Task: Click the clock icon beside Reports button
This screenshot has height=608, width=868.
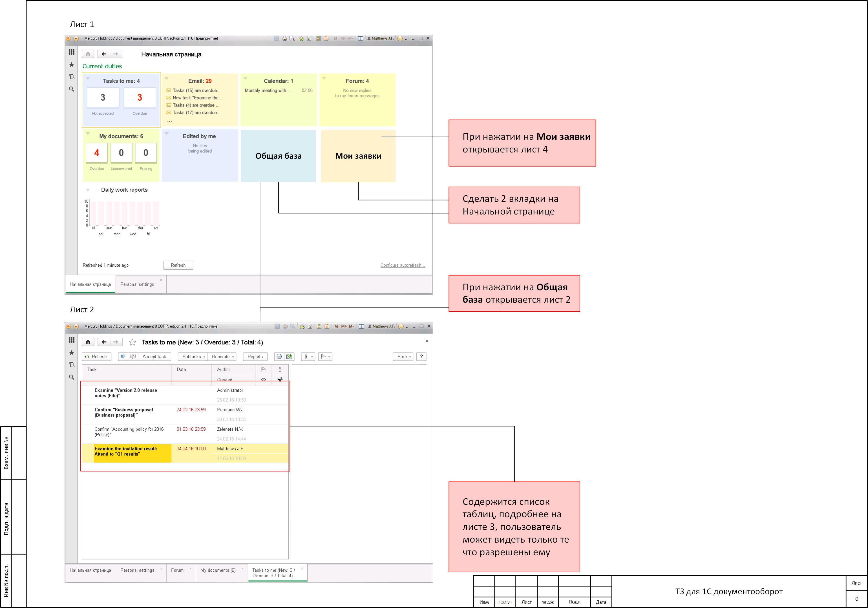Action: coord(279,357)
